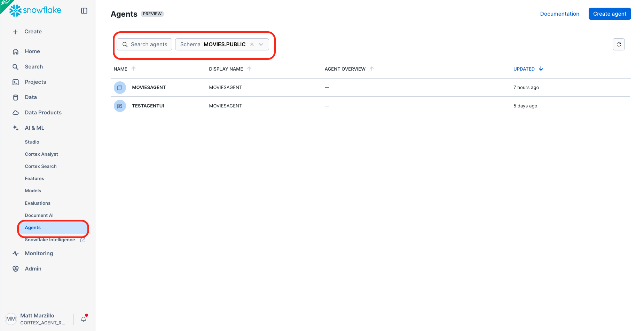Collapse the AI & ML section
Viewport: 644px width, 331px height.
34,128
